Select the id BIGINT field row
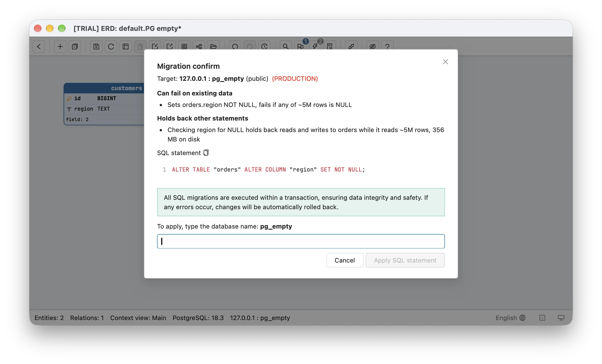Image resolution: width=602 pixels, height=364 pixels. point(104,98)
